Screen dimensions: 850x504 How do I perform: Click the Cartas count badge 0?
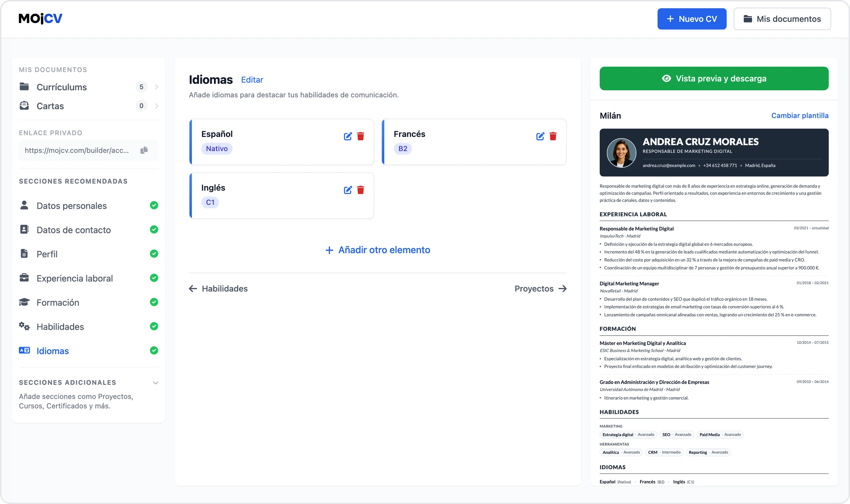tap(141, 105)
